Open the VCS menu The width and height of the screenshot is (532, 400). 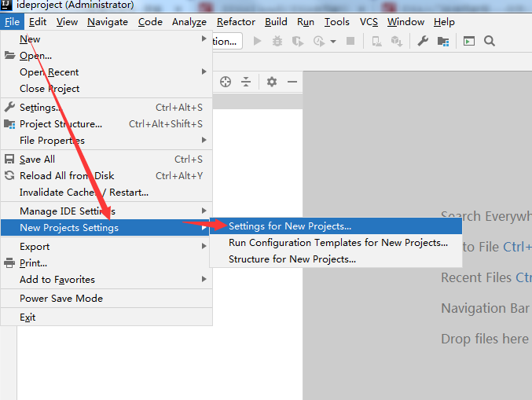pos(369,22)
